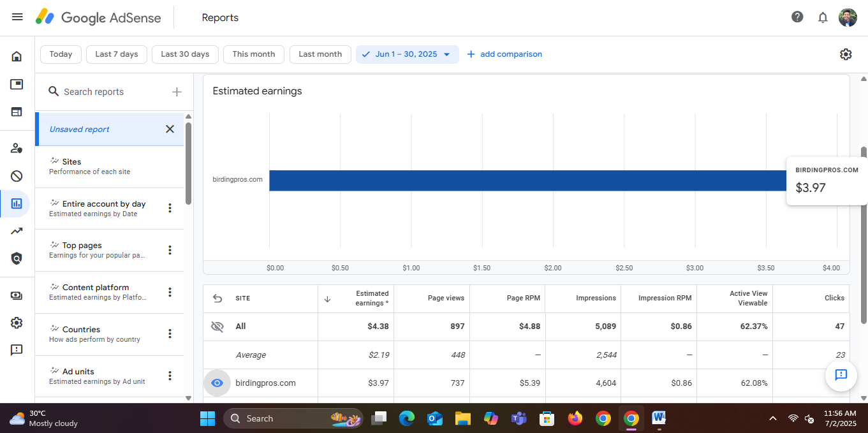Open the Help question mark icon
The image size is (868, 433).
tap(797, 17)
